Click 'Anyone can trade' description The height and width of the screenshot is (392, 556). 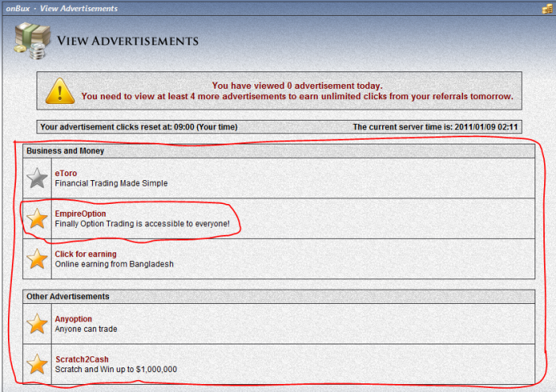click(86, 329)
